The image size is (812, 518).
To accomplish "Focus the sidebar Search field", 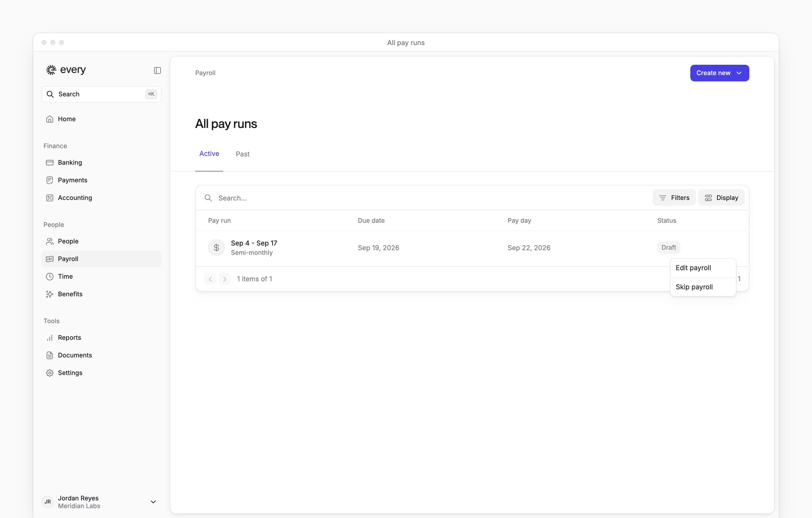I will (x=101, y=94).
